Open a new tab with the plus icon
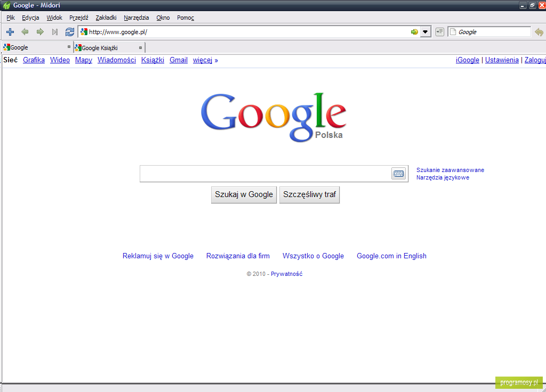This screenshot has width=546, height=392. click(10, 32)
